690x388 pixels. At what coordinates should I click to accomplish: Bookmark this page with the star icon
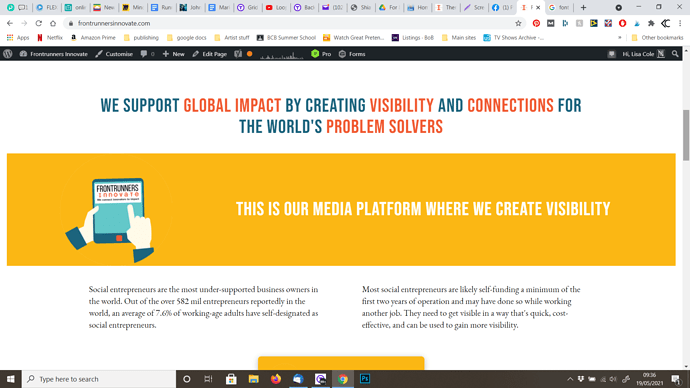coord(518,23)
